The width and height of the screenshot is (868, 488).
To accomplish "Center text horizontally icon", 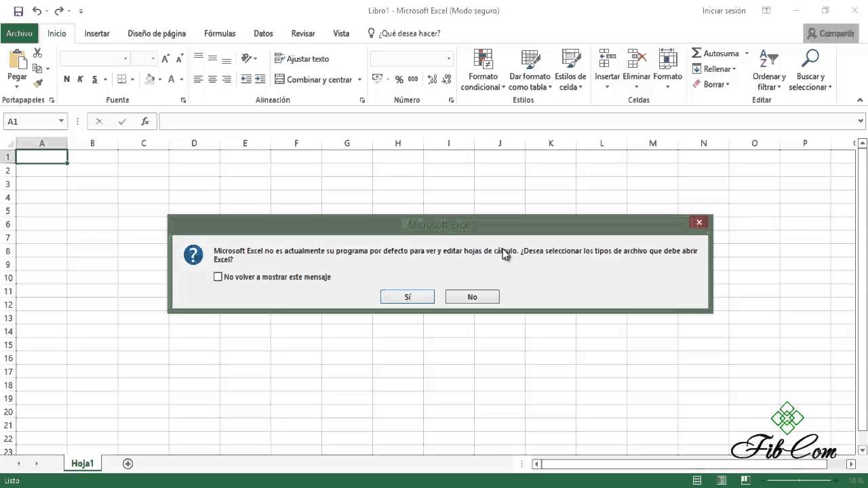I will [212, 79].
